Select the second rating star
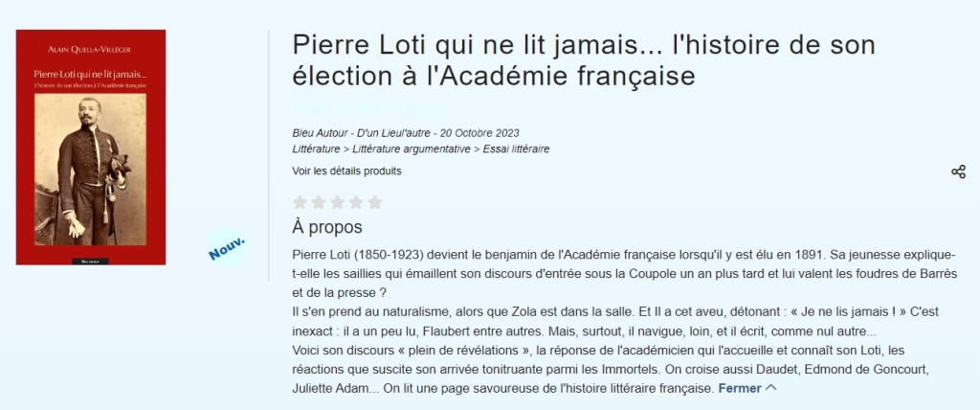 (319, 202)
